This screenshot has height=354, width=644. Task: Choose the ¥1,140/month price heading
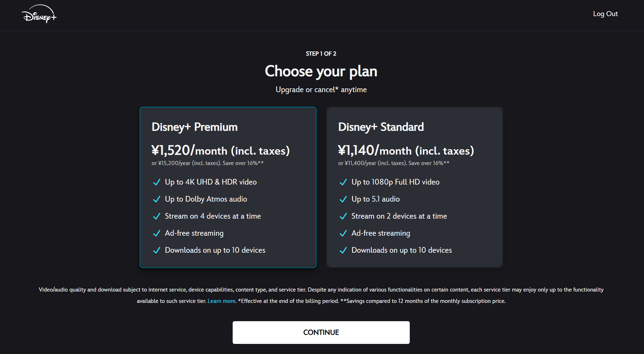click(406, 150)
